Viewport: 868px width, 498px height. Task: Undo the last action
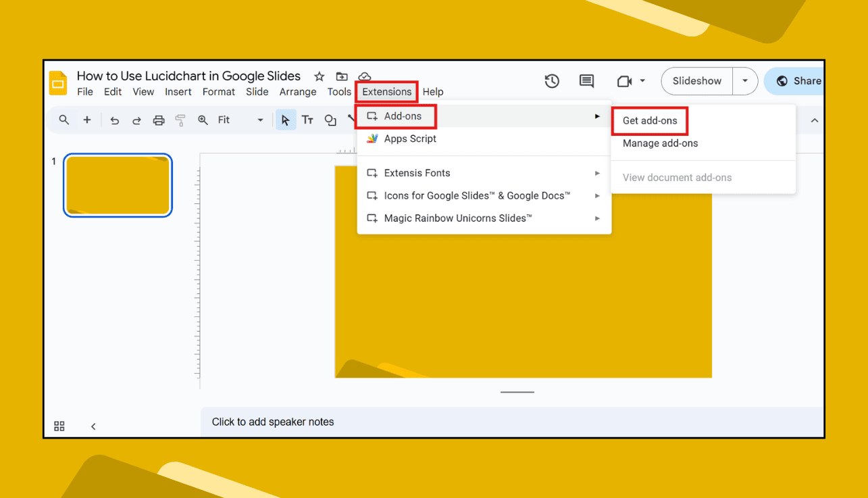tap(114, 120)
